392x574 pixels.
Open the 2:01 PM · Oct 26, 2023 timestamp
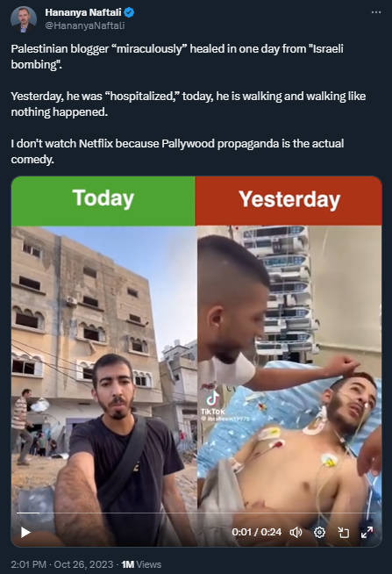61,564
